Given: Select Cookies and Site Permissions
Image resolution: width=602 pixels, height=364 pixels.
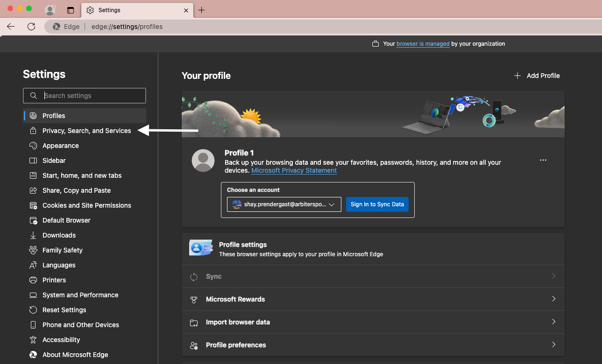Looking at the screenshot, I should [85, 205].
